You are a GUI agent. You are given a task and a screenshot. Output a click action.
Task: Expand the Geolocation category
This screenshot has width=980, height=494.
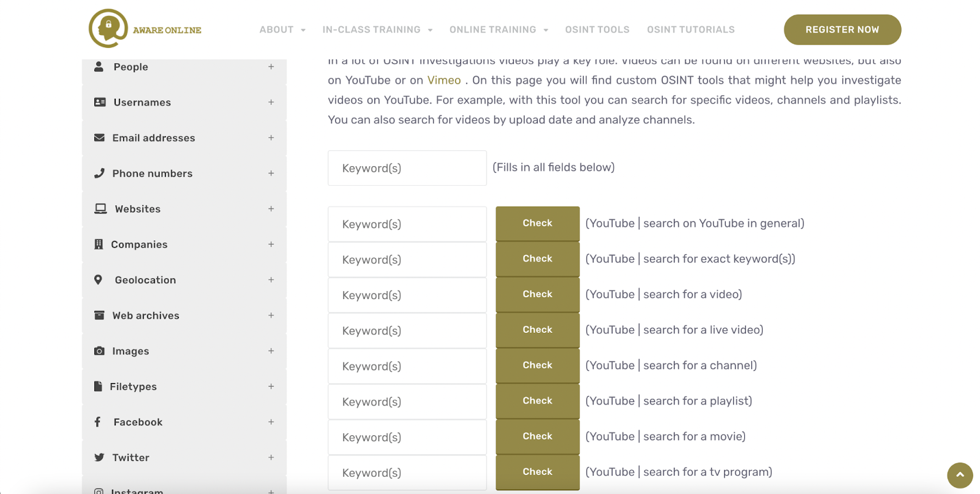pos(271,280)
